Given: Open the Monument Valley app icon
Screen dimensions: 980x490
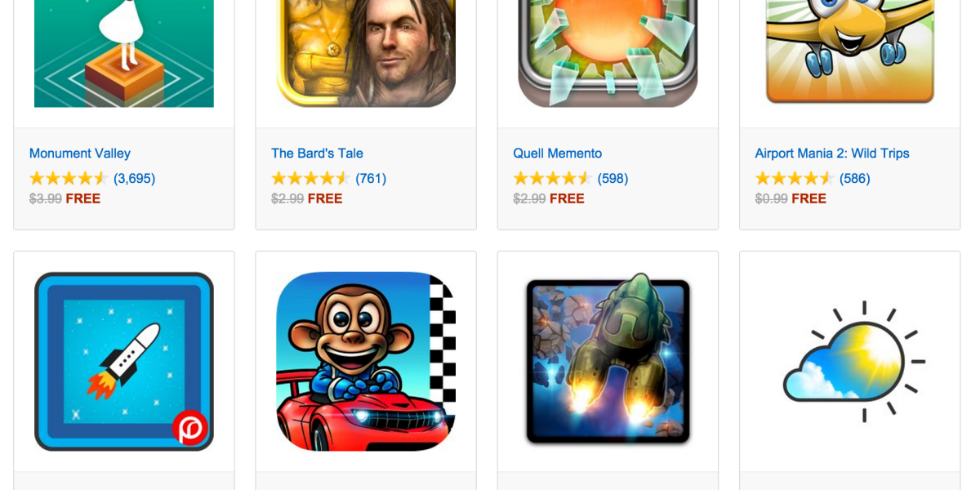Looking at the screenshot, I should tap(124, 53).
